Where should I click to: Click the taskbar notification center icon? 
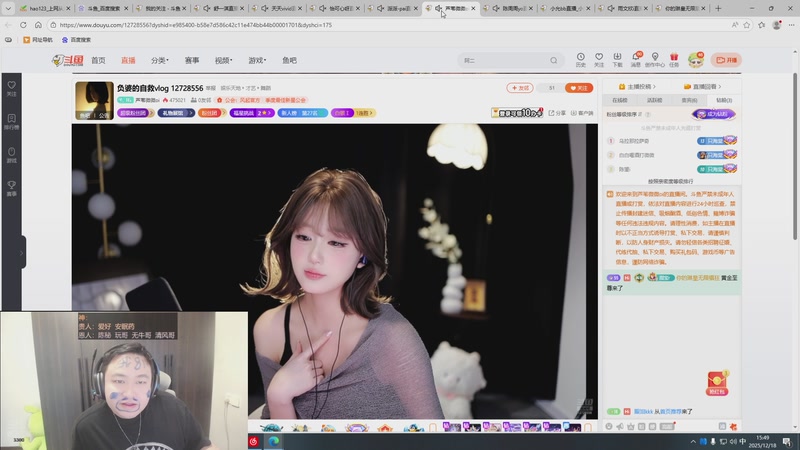(787, 441)
